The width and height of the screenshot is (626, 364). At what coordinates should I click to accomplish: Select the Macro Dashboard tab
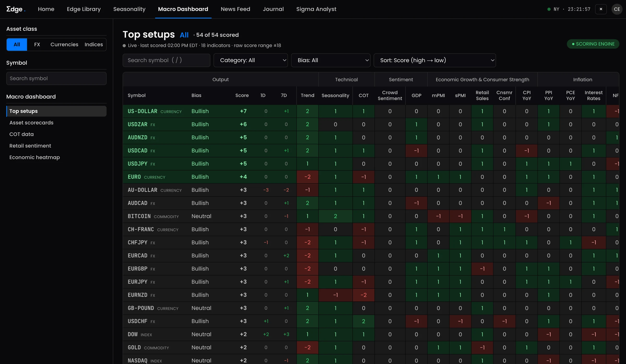pos(183,9)
